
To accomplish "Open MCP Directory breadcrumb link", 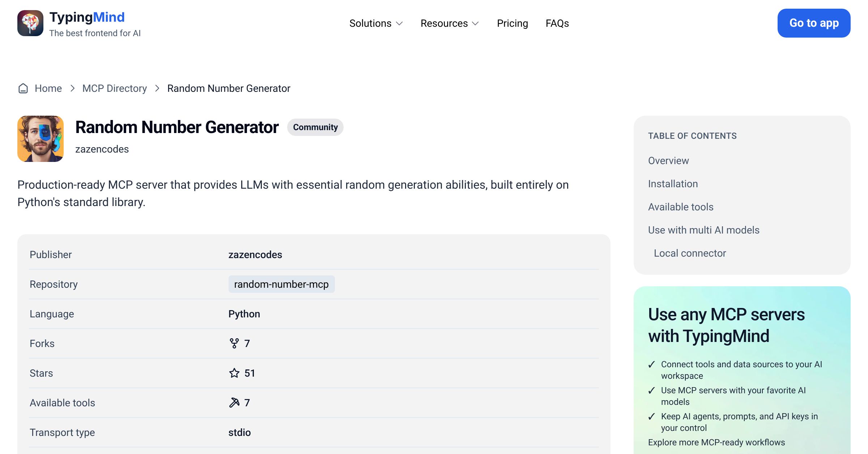I will 115,88.
